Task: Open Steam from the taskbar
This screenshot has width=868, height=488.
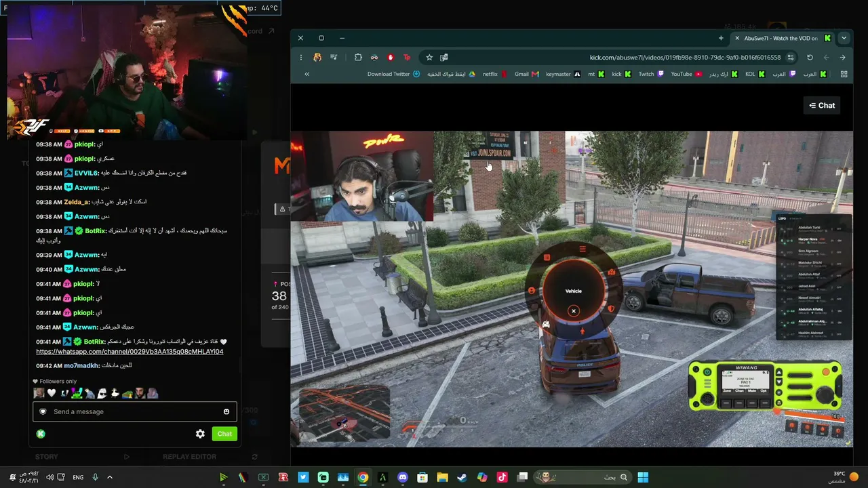Action: (462, 477)
